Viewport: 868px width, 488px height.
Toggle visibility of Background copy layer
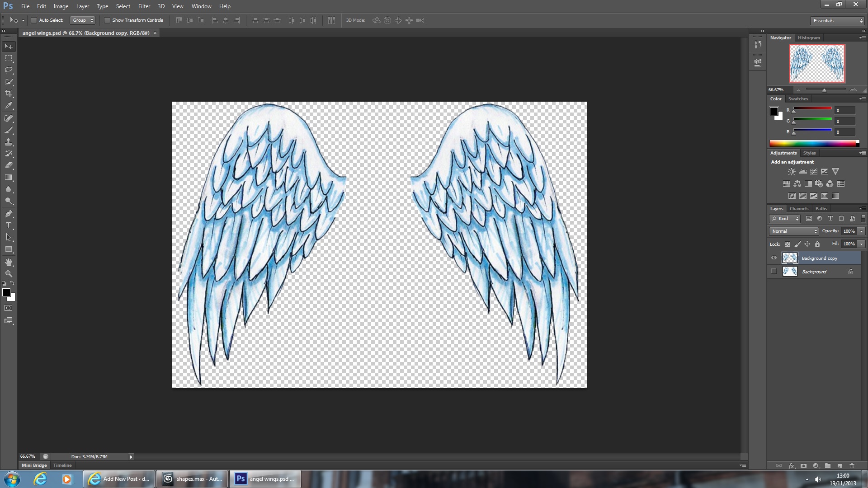tap(774, 258)
